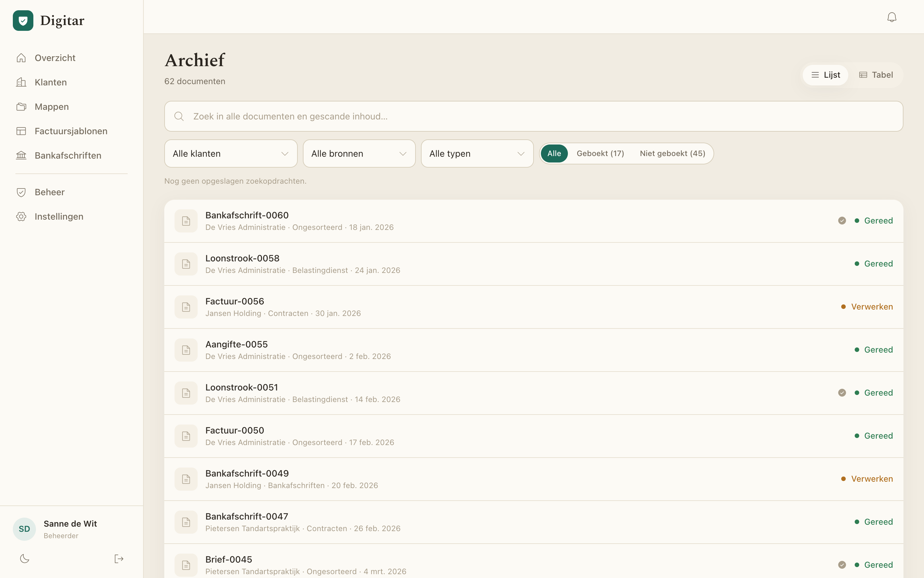
Task: Click document icon of Aangifte-0055
Action: click(186, 350)
